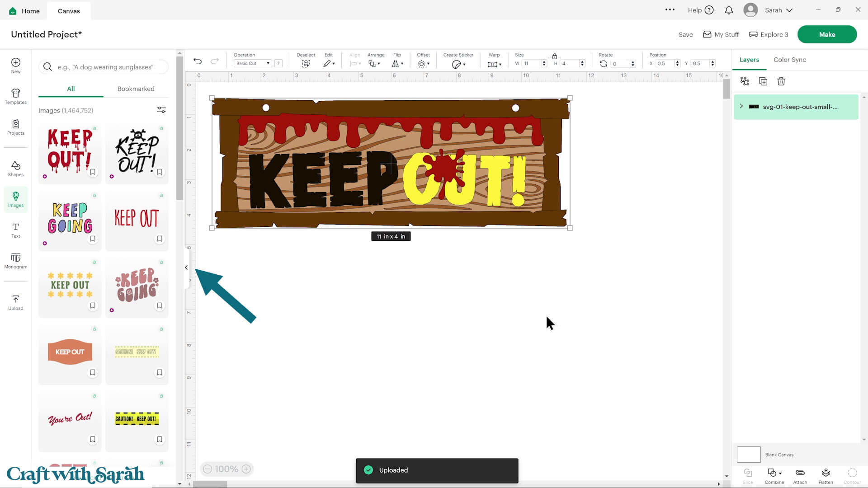Delete the selected layer with the trash icon
The image size is (868, 488).
click(781, 81)
